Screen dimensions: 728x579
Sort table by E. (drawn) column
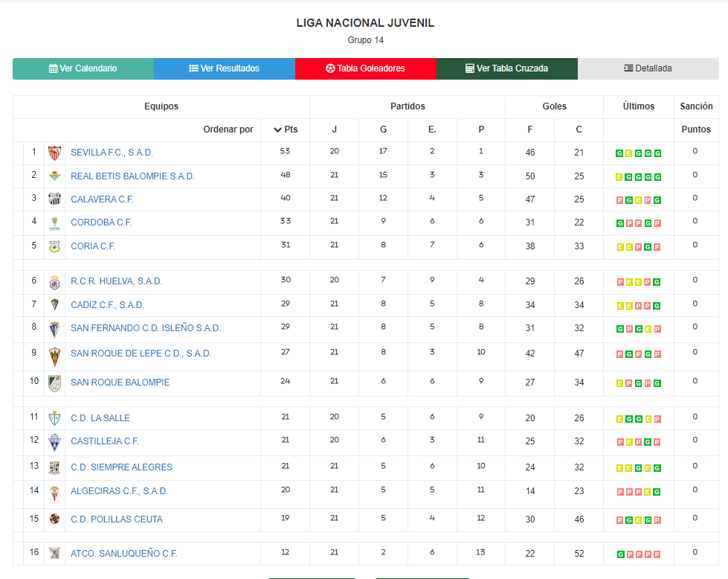pyautogui.click(x=432, y=129)
